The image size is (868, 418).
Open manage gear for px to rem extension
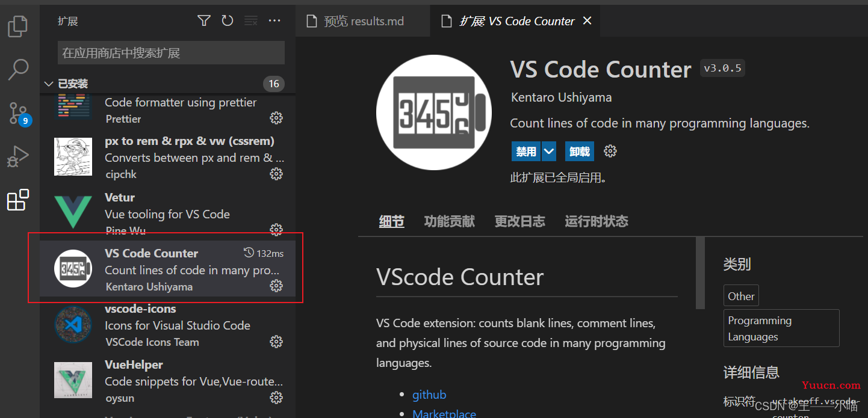[x=276, y=174]
